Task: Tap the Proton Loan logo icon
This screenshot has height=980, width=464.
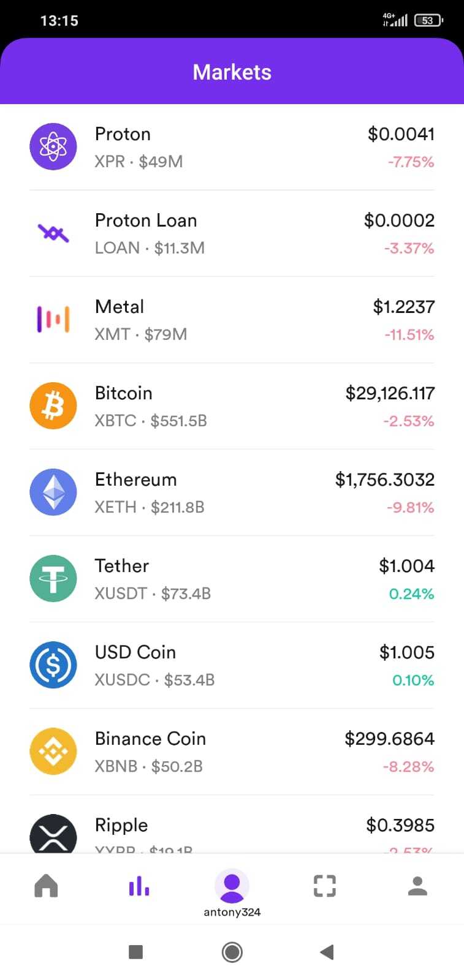Action: pyautogui.click(x=53, y=233)
